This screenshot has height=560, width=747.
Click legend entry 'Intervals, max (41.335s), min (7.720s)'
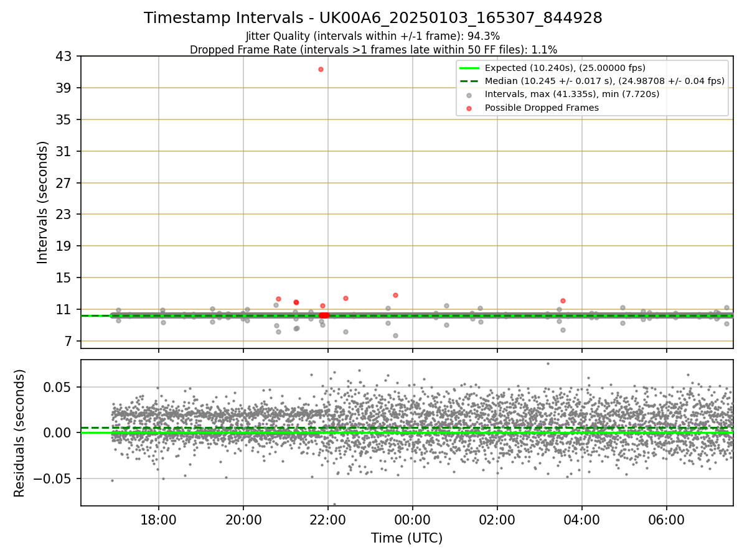(572, 94)
